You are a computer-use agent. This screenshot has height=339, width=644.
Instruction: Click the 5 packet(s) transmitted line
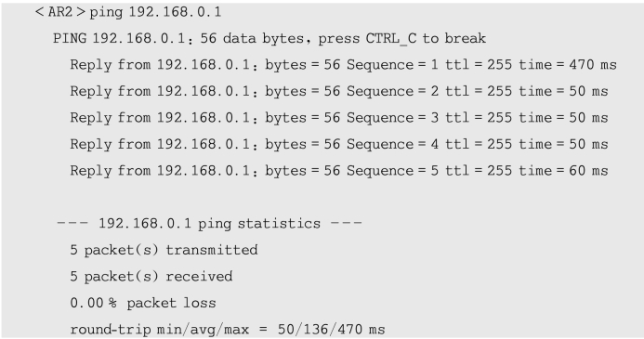164,250
